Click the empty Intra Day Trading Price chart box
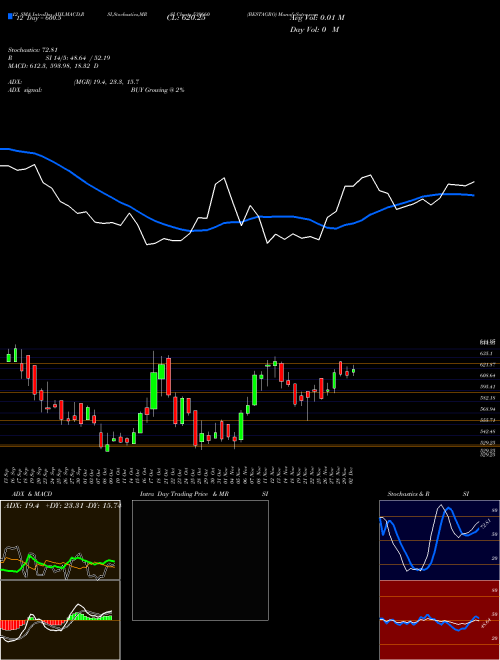Viewport: 500px width, 660px height. [x=200, y=560]
